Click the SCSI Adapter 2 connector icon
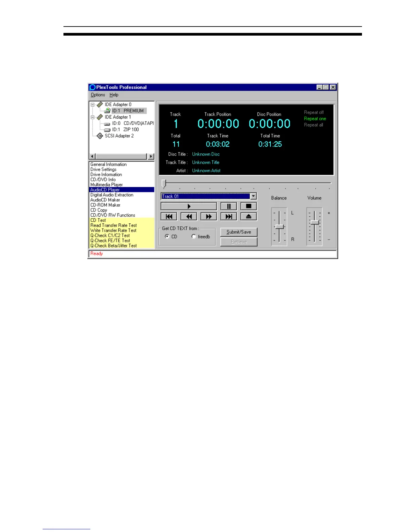This screenshot has height=532, width=411. coord(100,136)
